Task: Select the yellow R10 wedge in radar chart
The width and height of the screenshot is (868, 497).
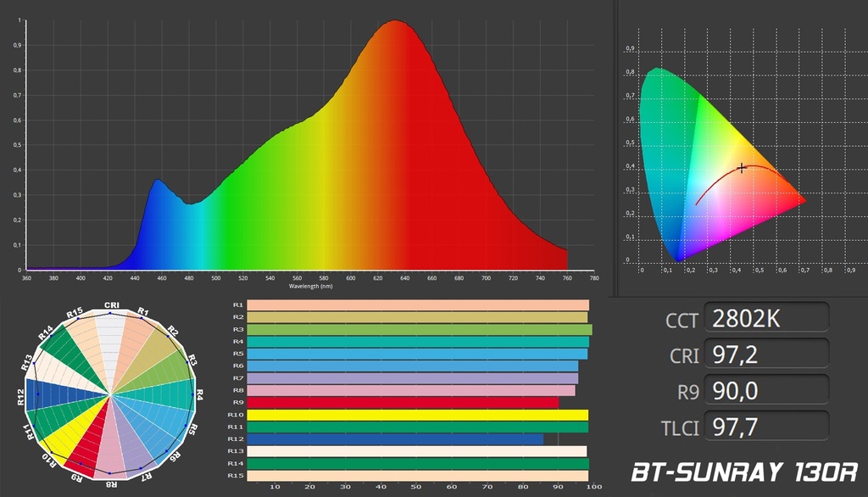Action: click(75, 426)
